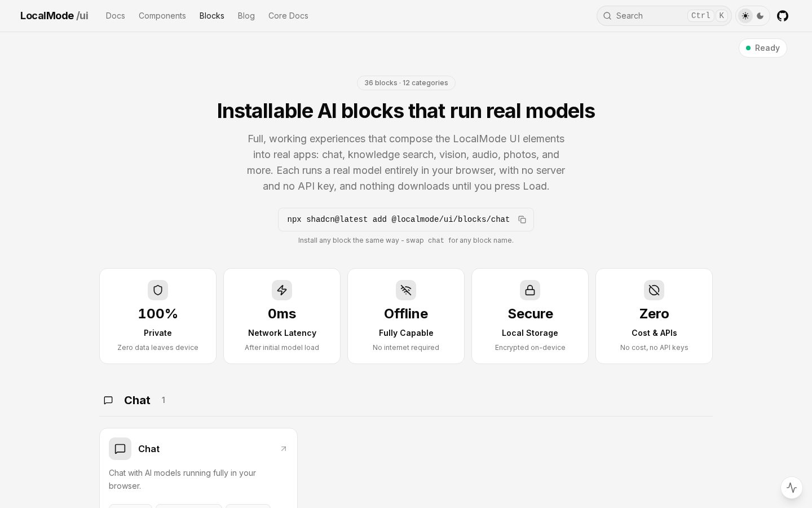Viewport: 812px width, 508px height.
Task: Click the Chat card message icon
Action: coord(120,449)
